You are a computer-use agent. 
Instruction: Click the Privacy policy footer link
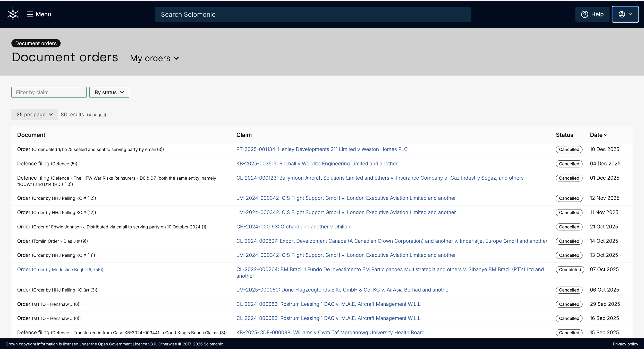[x=625, y=344]
